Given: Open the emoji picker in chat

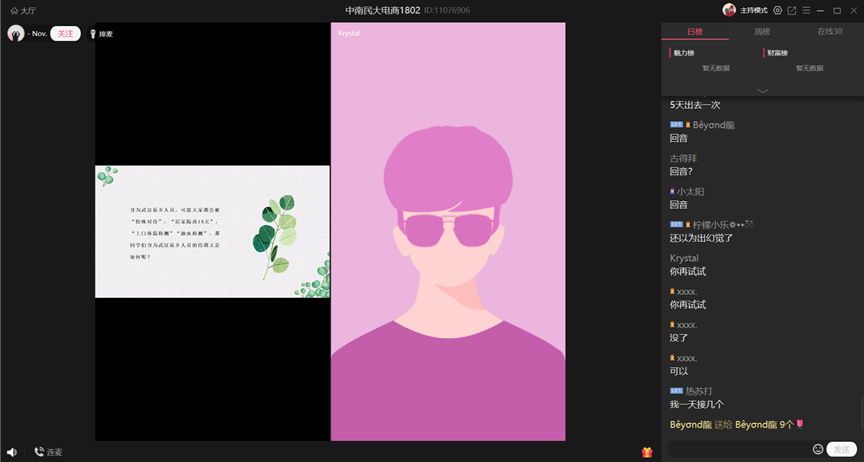Looking at the screenshot, I should point(818,449).
